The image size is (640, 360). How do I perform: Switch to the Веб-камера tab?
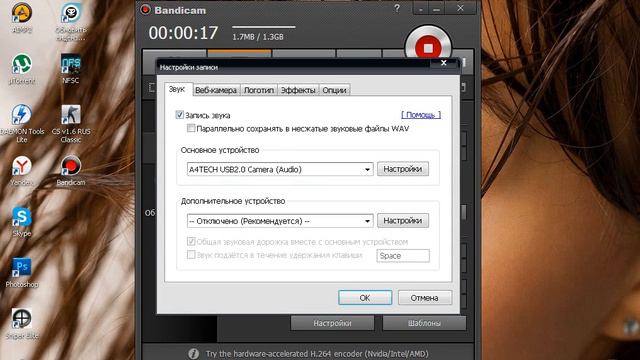[216, 90]
